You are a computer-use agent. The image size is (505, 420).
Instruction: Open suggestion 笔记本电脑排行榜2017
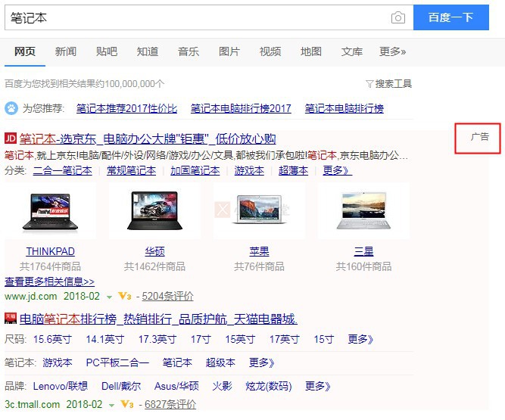(x=241, y=108)
